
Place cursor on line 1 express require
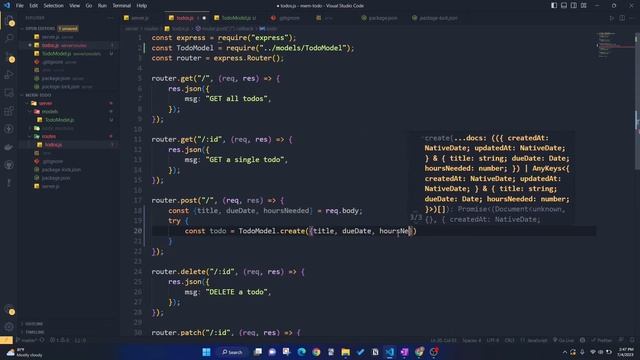coord(224,38)
